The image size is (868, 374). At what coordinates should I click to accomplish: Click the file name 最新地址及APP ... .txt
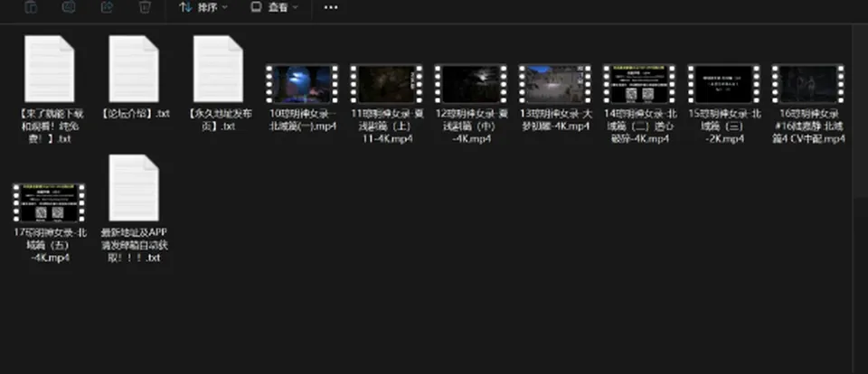click(x=134, y=245)
